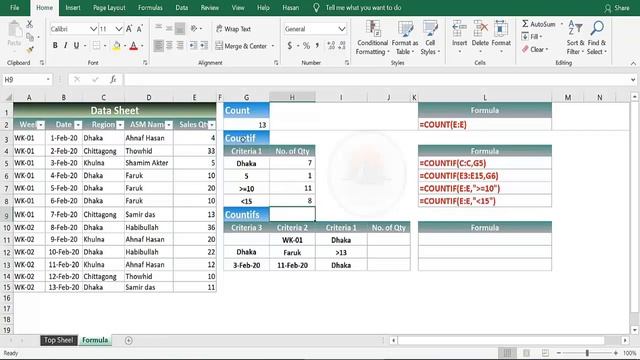
Task: Decrease font size with small A
Action: [x=140, y=29]
